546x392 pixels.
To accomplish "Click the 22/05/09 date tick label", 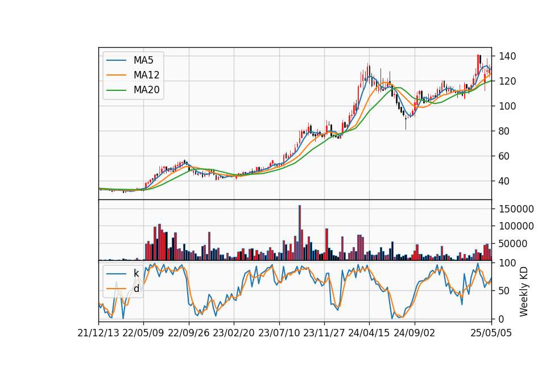I will click(143, 333).
